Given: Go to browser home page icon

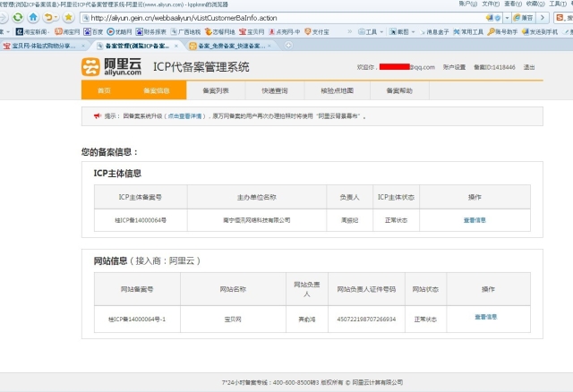Looking at the screenshot, I should click(x=33, y=17).
